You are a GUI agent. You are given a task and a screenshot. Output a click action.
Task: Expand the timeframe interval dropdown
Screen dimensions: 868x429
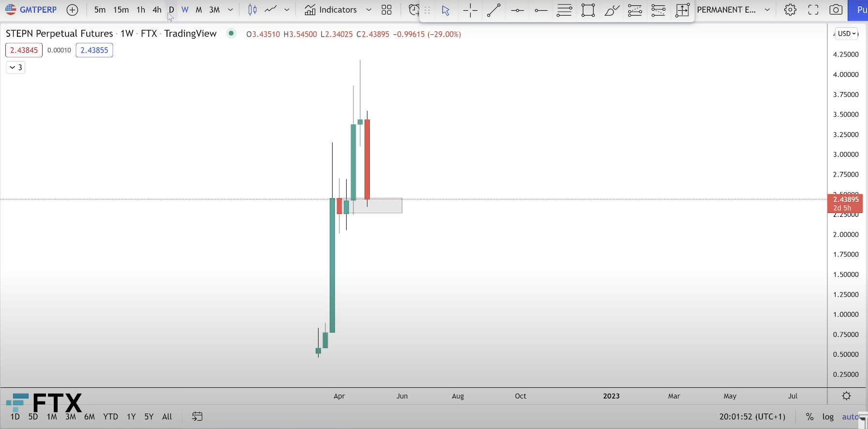[230, 10]
